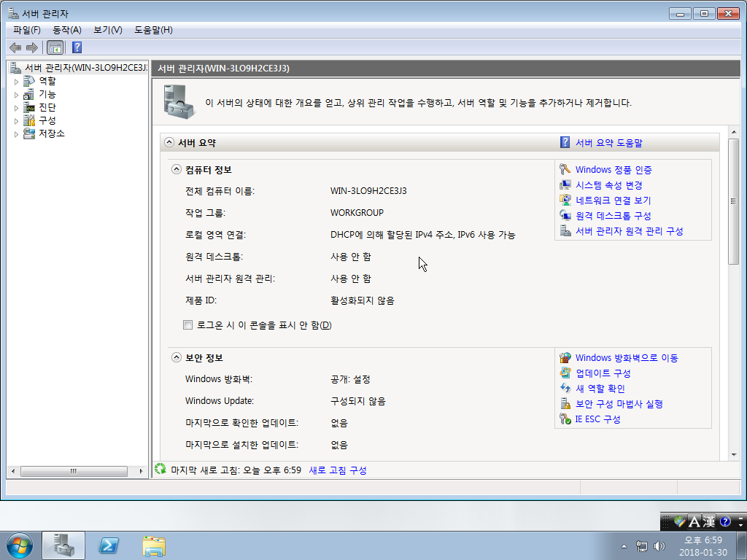Open the Windows Start orb
Screen dimensions: 747x560
click(20, 545)
